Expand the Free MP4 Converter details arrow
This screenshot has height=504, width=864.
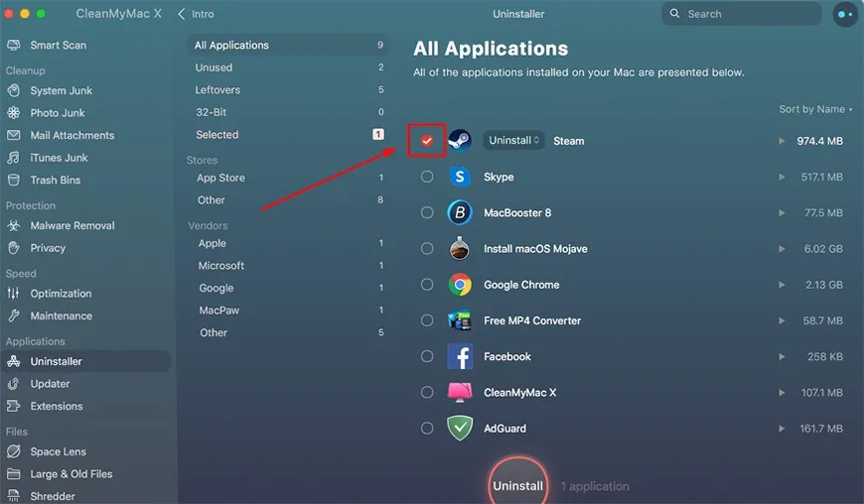pos(782,320)
